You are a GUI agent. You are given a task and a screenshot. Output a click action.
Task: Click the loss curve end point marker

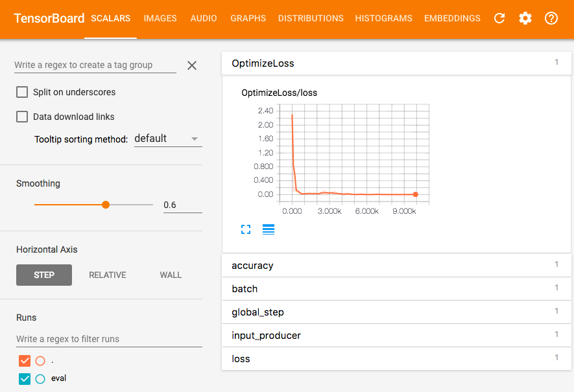click(416, 194)
